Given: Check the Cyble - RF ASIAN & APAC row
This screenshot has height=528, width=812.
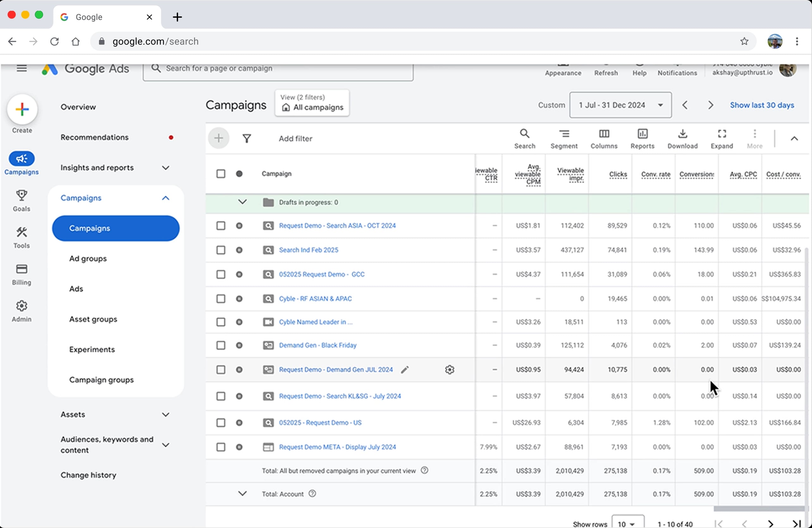Looking at the screenshot, I should 221,299.
